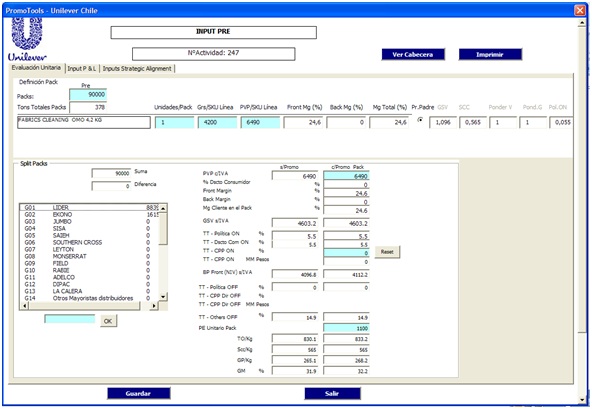Click the PVP/SKU Línea field 6490

click(260, 122)
